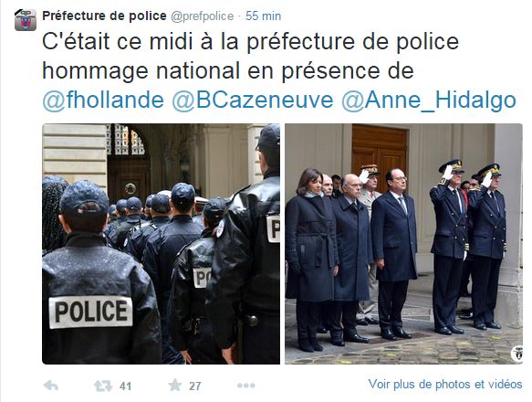Open the 55 min timestamp link

[264, 16]
